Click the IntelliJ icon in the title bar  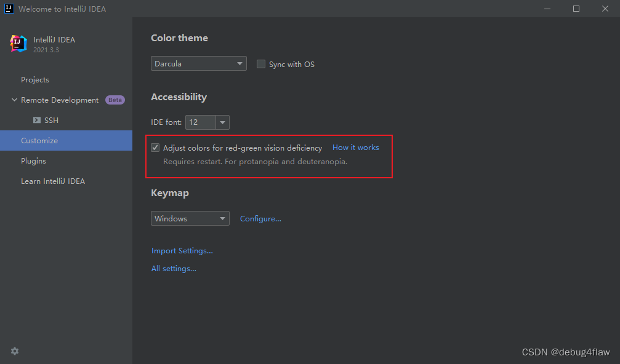point(9,9)
